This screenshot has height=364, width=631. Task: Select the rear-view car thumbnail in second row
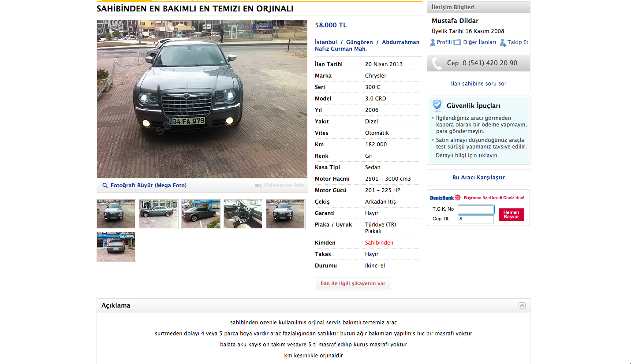[116, 247]
